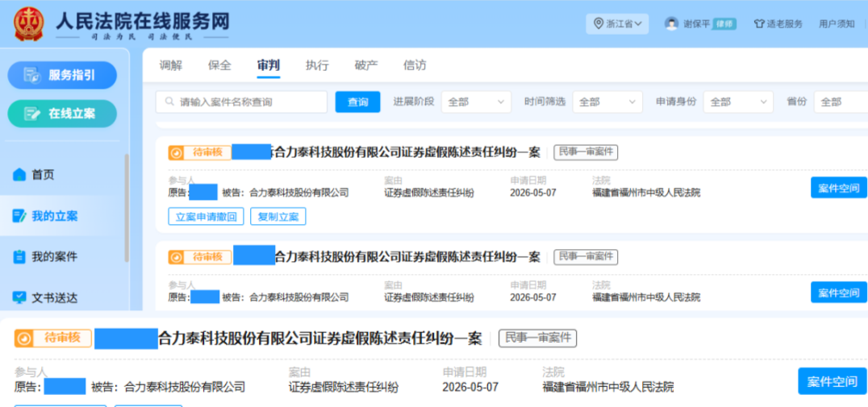Expand the 进展阶段 dropdown
868x407 pixels.
click(476, 102)
